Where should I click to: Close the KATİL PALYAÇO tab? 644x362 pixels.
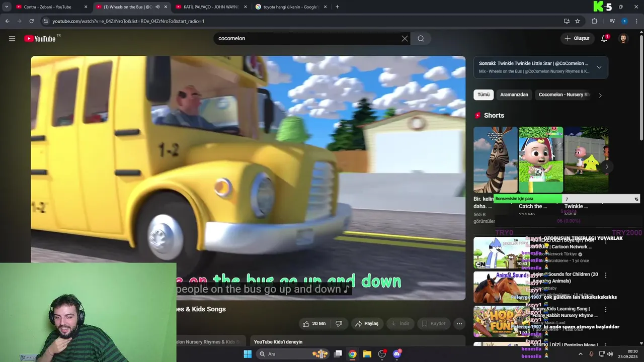[x=246, y=7]
